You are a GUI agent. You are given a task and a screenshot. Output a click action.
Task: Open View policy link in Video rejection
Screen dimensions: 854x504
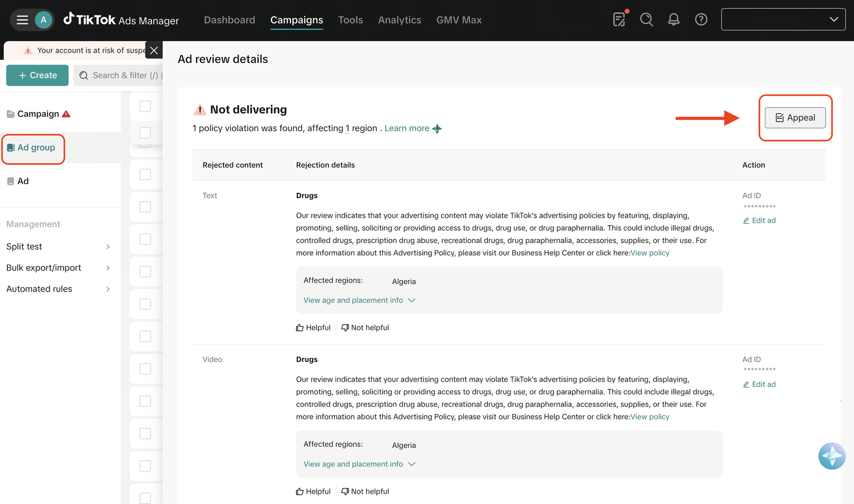(x=650, y=417)
